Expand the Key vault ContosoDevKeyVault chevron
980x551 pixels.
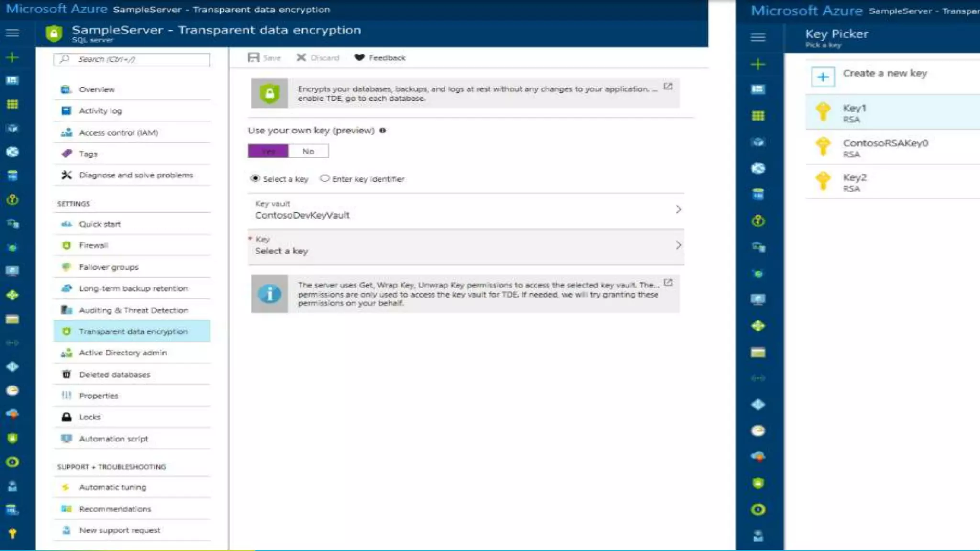[678, 209]
